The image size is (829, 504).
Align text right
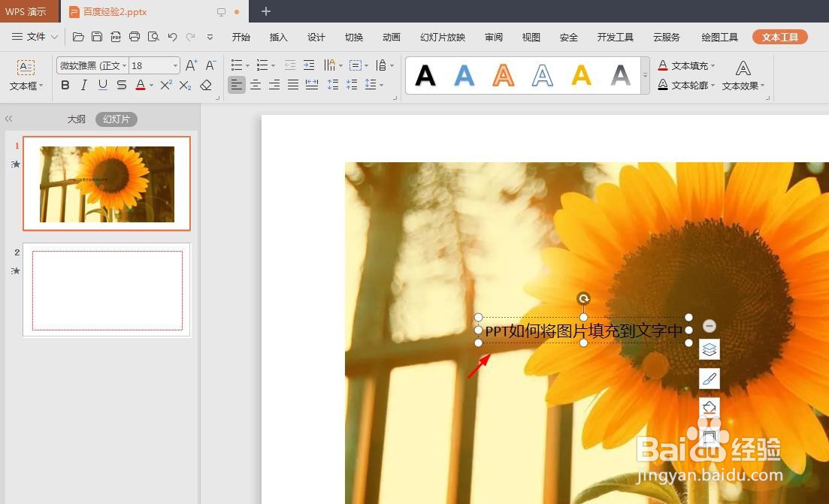[x=274, y=85]
